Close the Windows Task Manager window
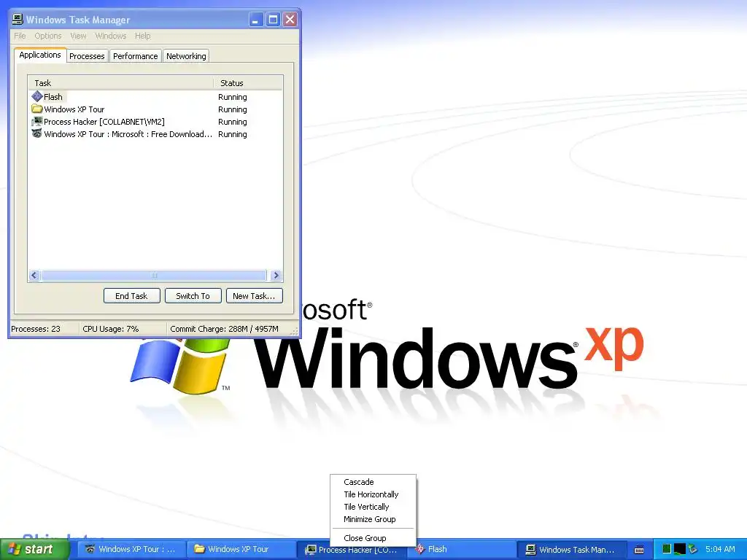The image size is (747, 560). pos(290,20)
